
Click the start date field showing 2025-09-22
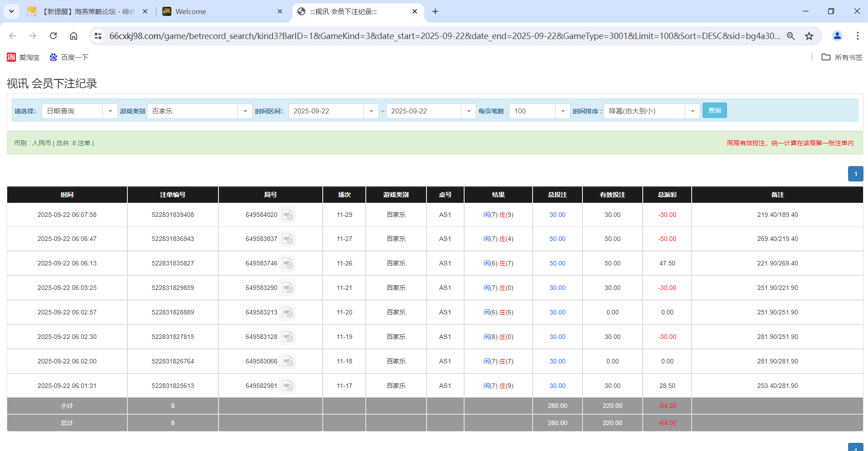pyautogui.click(x=326, y=111)
